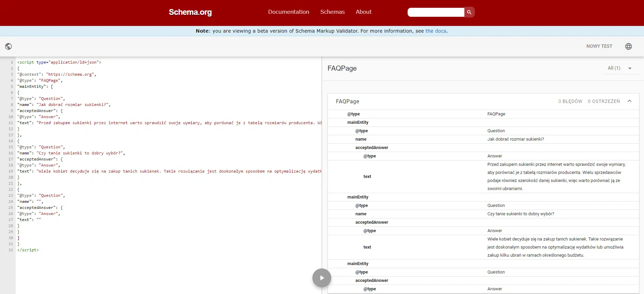Open the Schemas menu
This screenshot has width=644, height=294.
pos(332,12)
